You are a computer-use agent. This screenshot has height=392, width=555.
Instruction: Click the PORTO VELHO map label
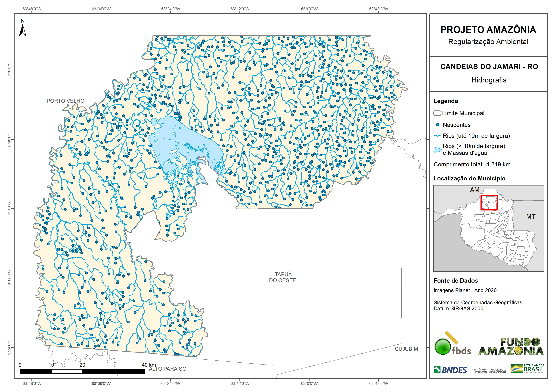point(65,101)
